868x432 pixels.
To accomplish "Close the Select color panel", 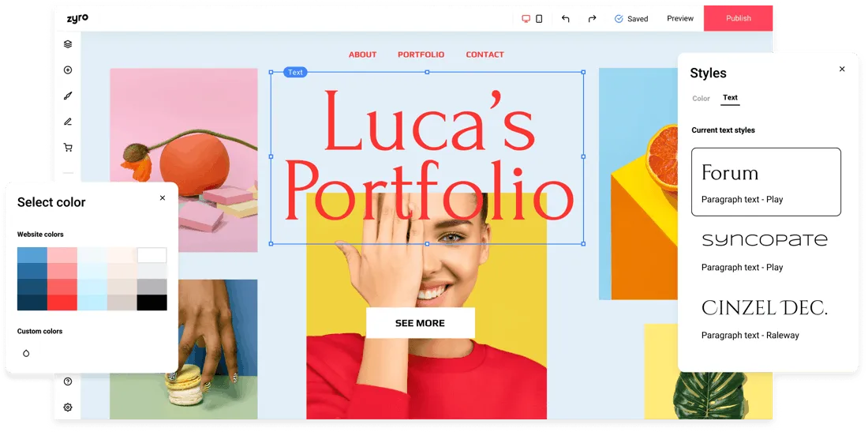I will (163, 198).
